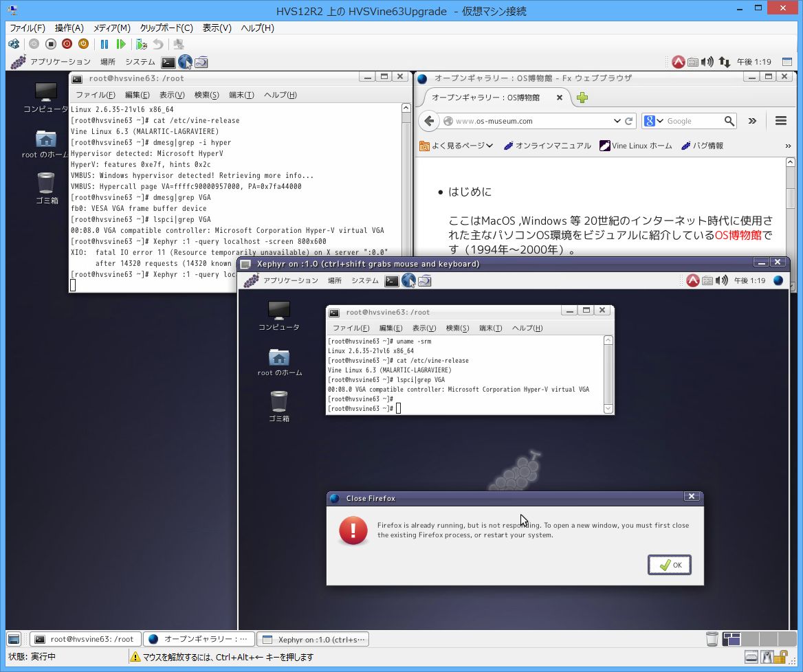Open ゴミ箱 trash icon on outer desktop
Viewport: 803px width, 672px height.
(46, 188)
